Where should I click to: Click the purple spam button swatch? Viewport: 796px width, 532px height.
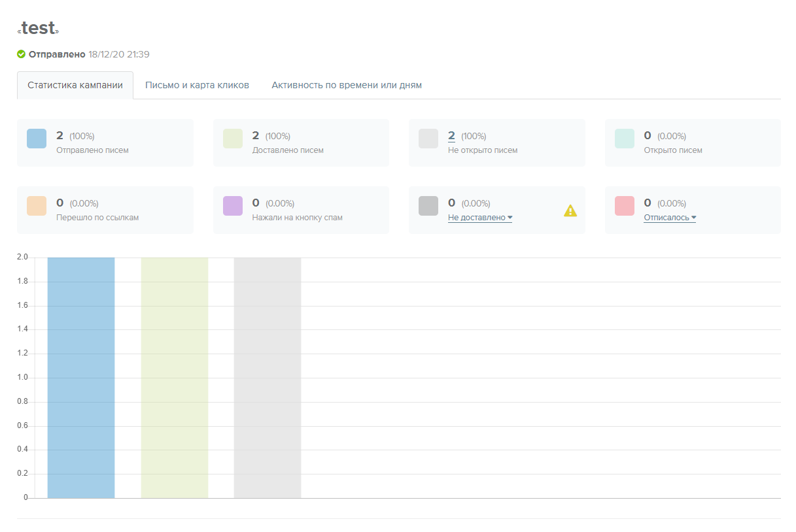click(233, 206)
